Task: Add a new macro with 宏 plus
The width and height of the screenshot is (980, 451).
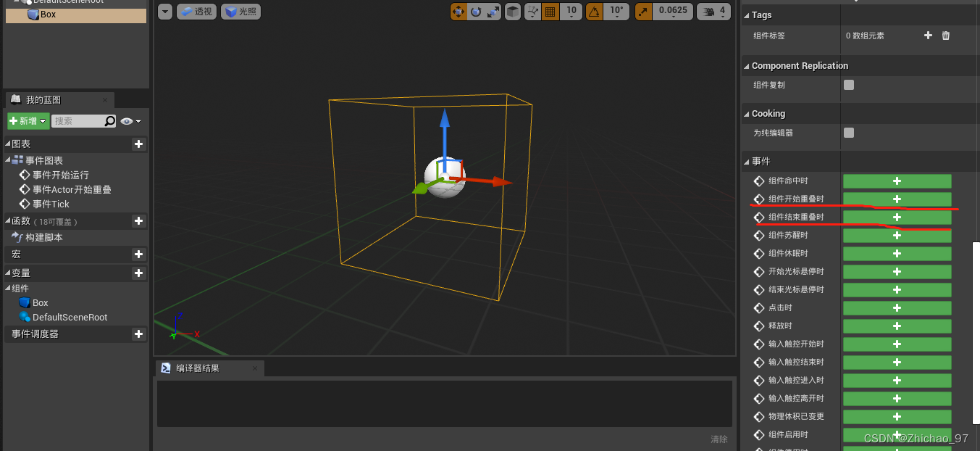Action: 138,255
